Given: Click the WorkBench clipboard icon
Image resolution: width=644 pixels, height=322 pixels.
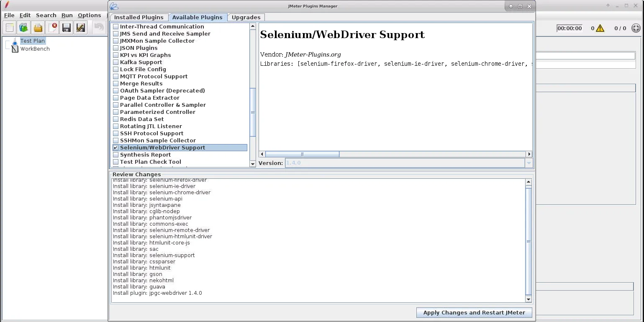Looking at the screenshot, I should click(15, 49).
